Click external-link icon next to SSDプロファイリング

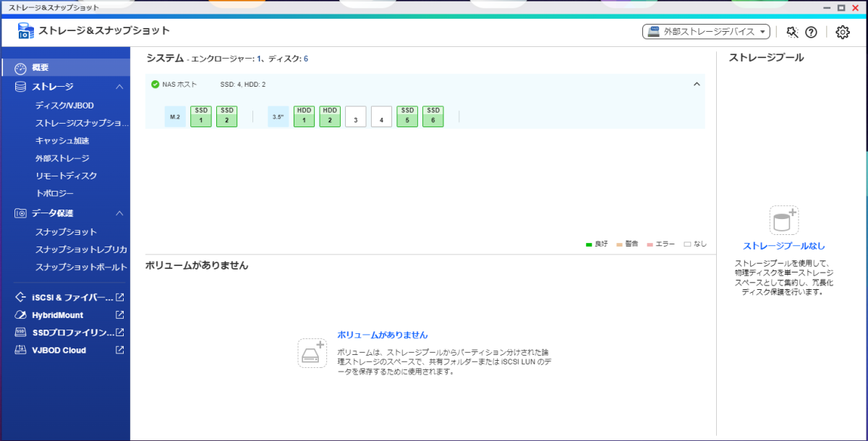(x=120, y=333)
